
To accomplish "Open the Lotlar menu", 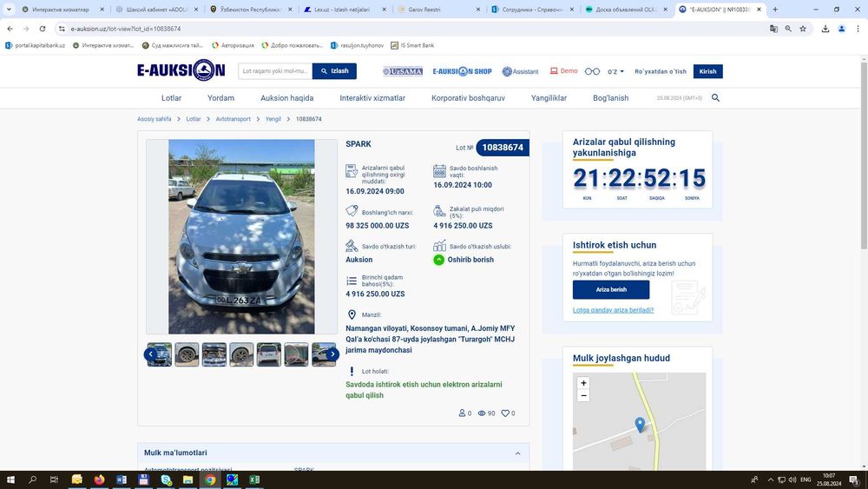I will [171, 98].
